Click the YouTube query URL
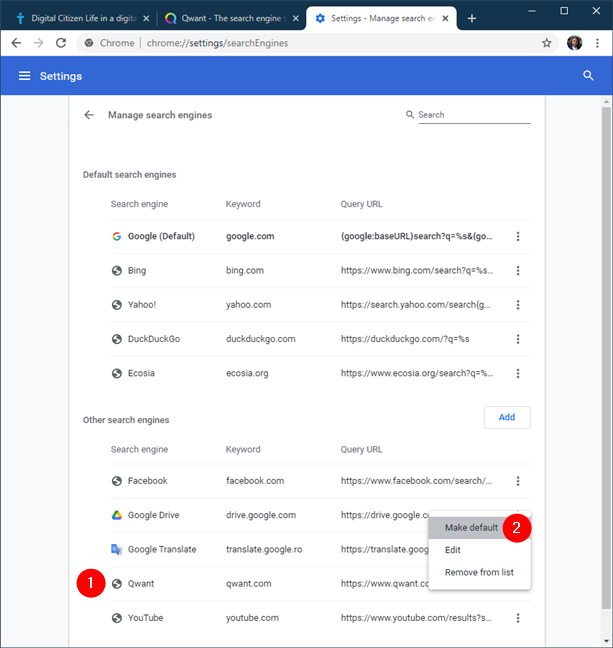The height and width of the screenshot is (648, 613). click(x=416, y=618)
